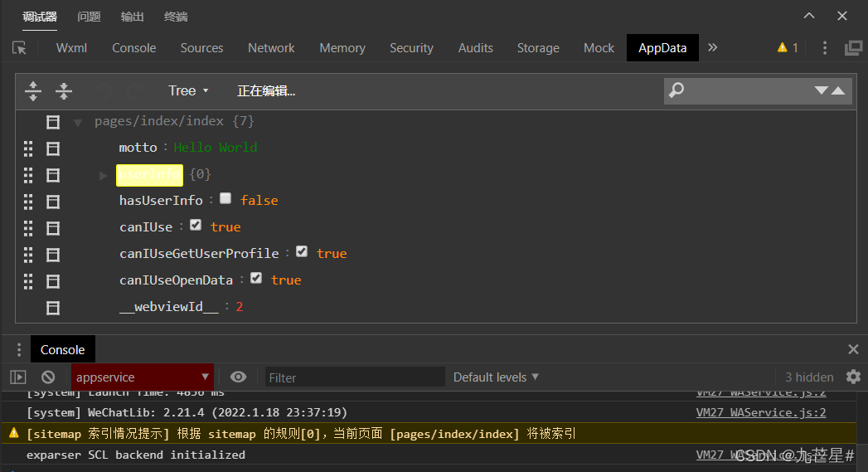Image resolution: width=868 pixels, height=472 pixels.
Task: Close the console drawer
Action: (x=853, y=349)
